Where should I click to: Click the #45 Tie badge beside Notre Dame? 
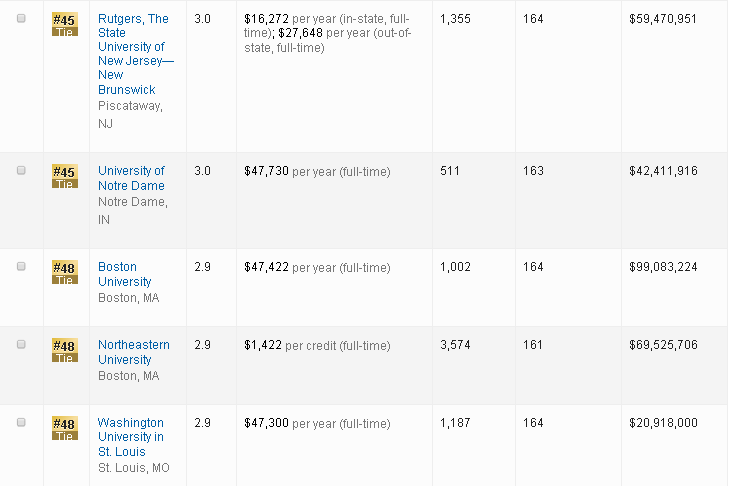tap(64, 176)
